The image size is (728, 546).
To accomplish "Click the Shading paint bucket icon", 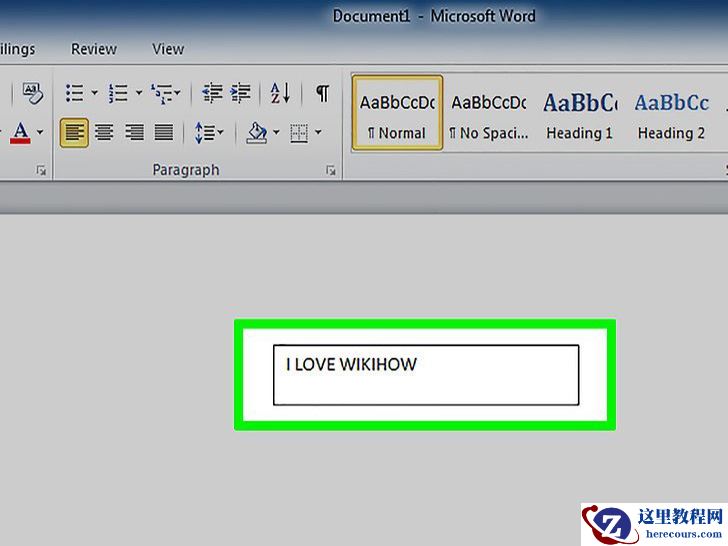I will (x=257, y=133).
